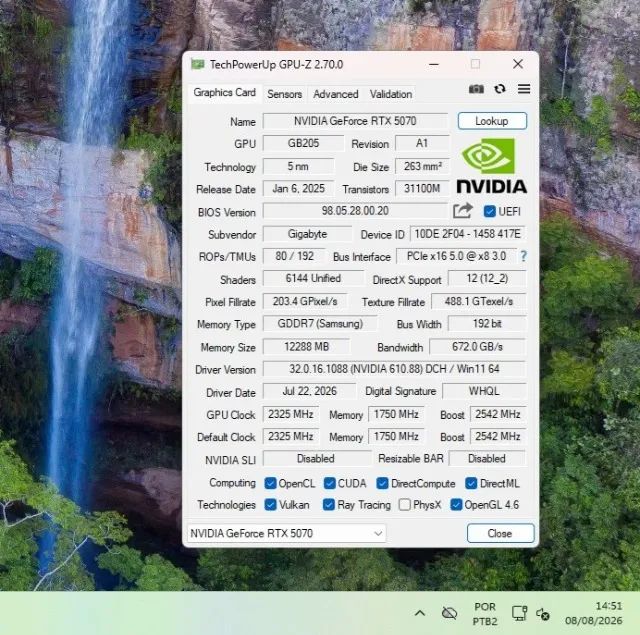The image size is (640, 635).
Task: Click the GPU-Z title bar app icon
Action: point(198,64)
